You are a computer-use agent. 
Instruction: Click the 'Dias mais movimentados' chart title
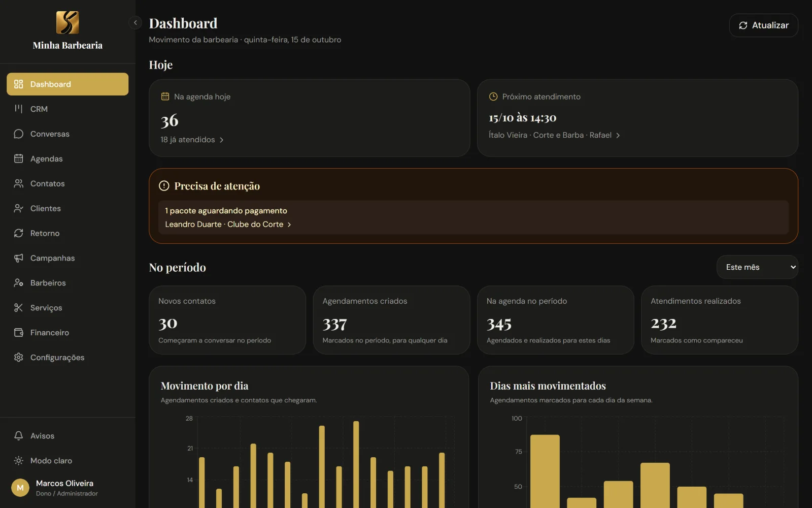pos(548,386)
